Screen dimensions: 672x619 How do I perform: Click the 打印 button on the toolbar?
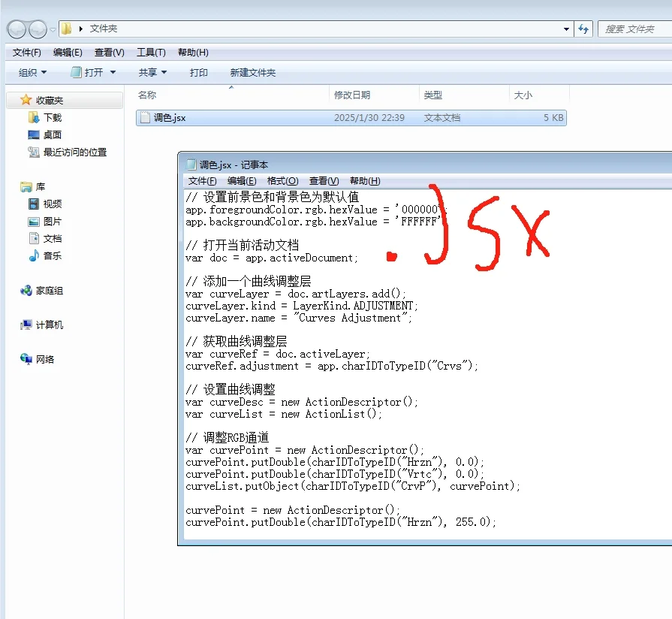click(x=198, y=72)
